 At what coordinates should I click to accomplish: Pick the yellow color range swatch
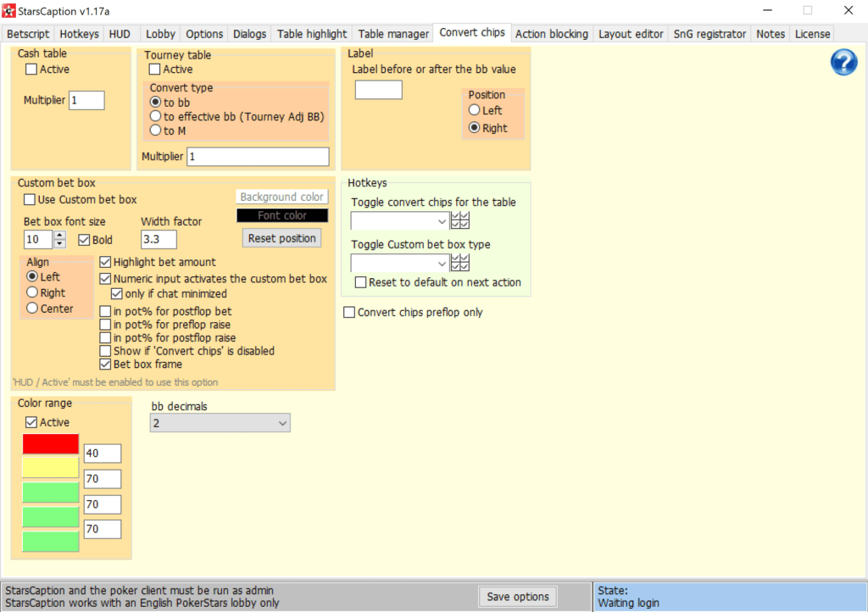[50, 467]
